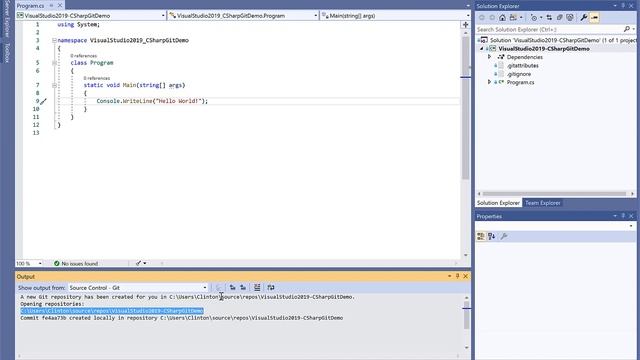Image resolution: width=640 pixels, height=360 pixels.
Task: Open Solution Explorer search options dropdown arrow
Action: coord(633,29)
